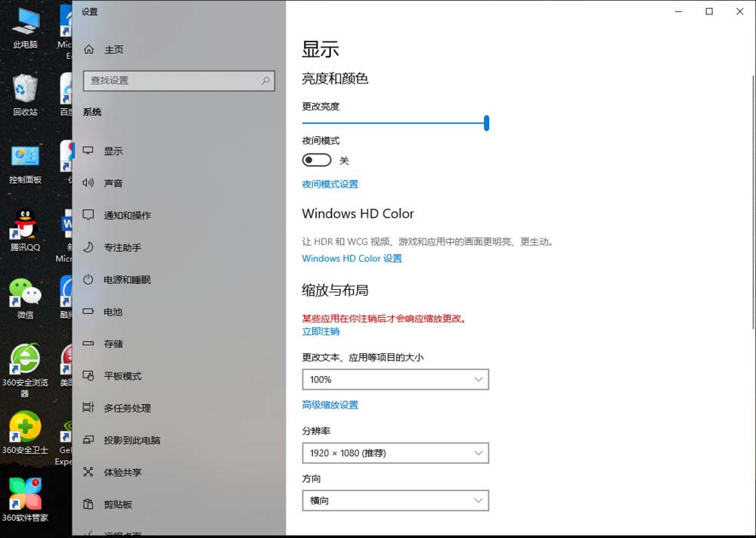
Task: Click the brightness slider handle
Action: pyautogui.click(x=486, y=123)
